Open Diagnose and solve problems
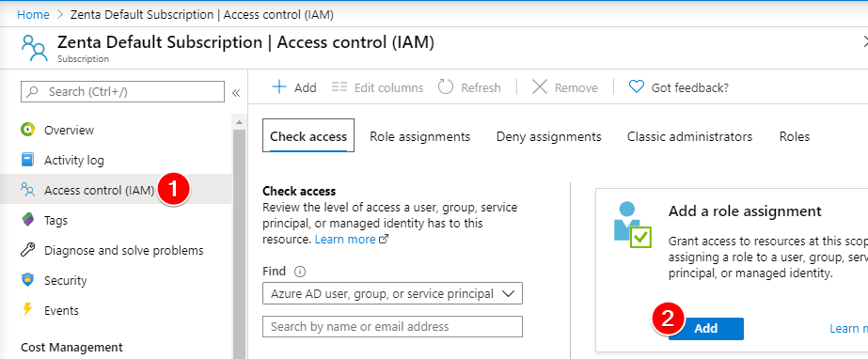 [x=123, y=250]
